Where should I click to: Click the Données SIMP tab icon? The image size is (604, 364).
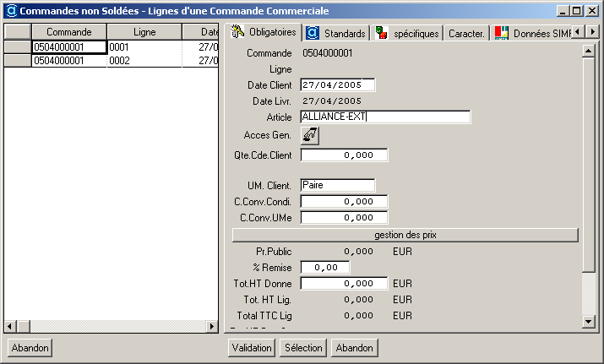pos(501,33)
